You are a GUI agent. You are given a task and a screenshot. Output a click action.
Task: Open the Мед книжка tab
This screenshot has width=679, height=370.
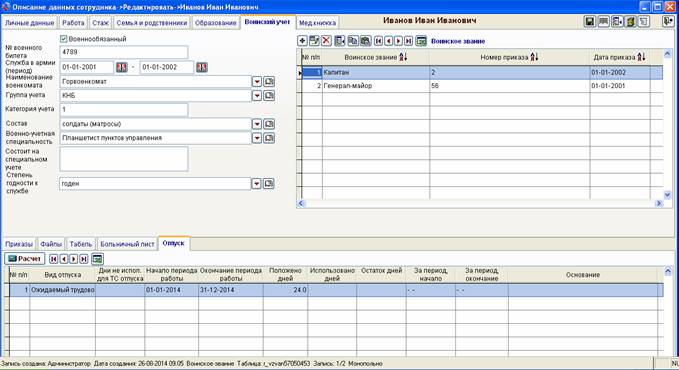pos(317,23)
